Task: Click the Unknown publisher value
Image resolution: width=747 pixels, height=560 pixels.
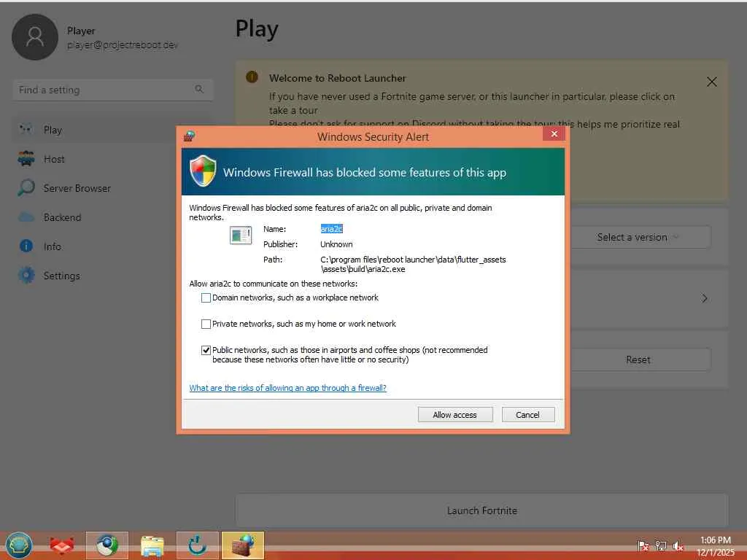Action: (x=336, y=244)
